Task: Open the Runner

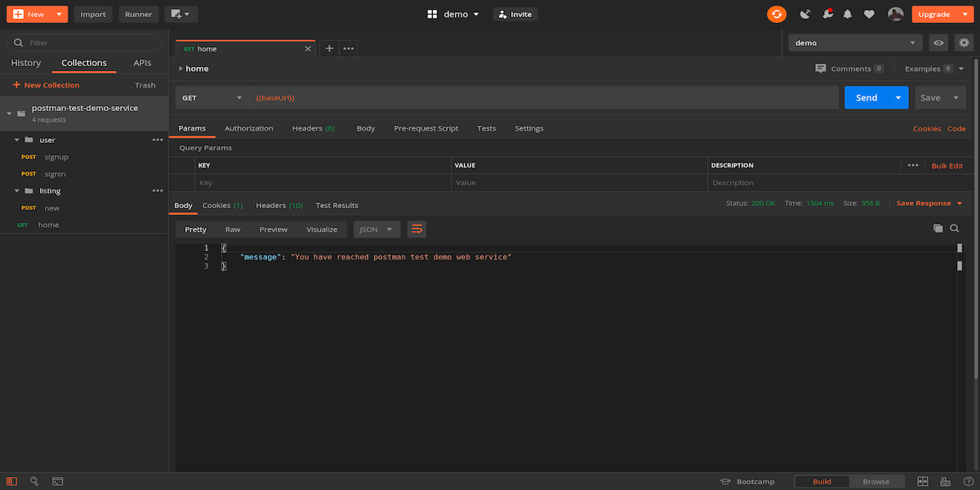Action: point(139,14)
